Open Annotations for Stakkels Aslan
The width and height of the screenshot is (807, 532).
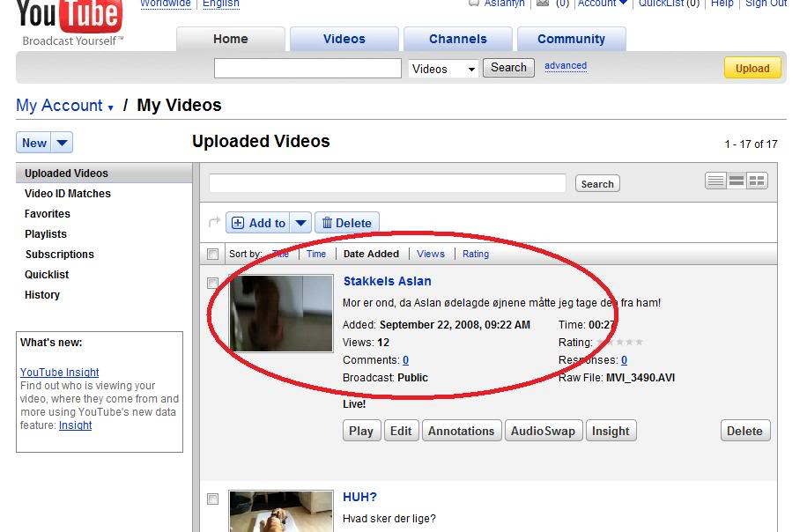pos(461,431)
